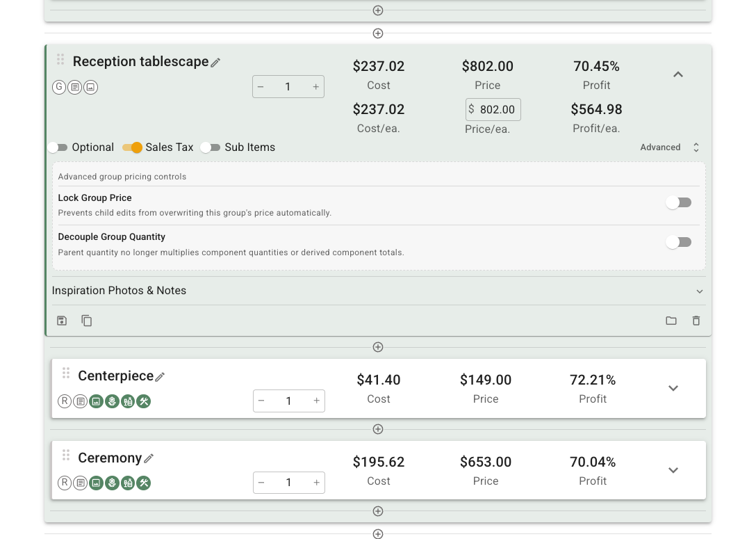Open the hammer and wrench icon on Ceremony
This screenshot has height=539, width=756.
[144, 483]
